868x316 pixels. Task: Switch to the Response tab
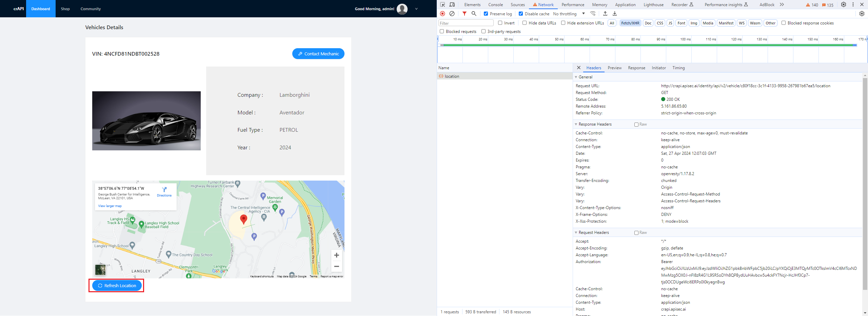click(x=636, y=68)
